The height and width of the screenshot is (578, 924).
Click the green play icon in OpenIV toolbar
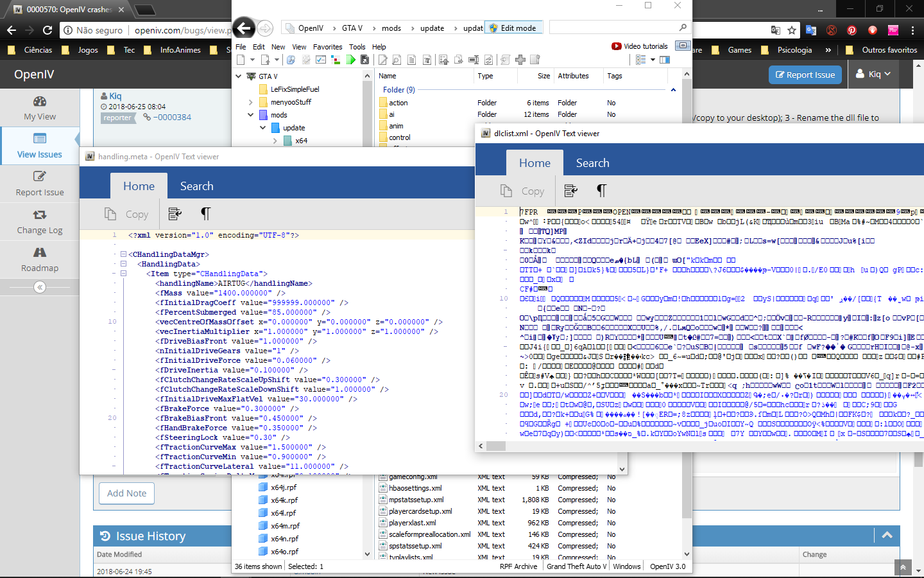pyautogui.click(x=350, y=60)
